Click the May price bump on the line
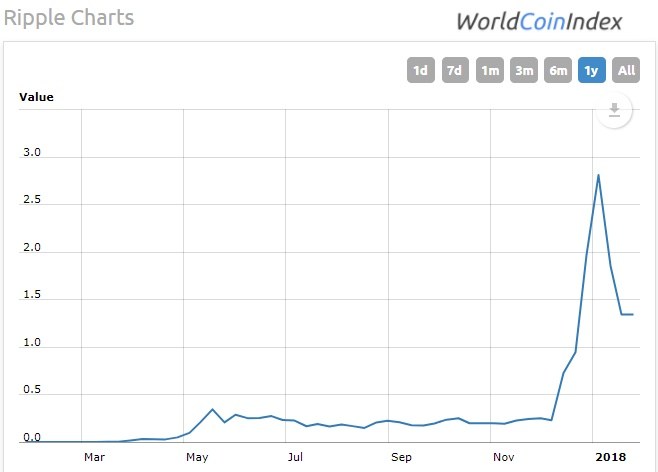Image resolution: width=658 pixels, height=472 pixels. [212, 409]
